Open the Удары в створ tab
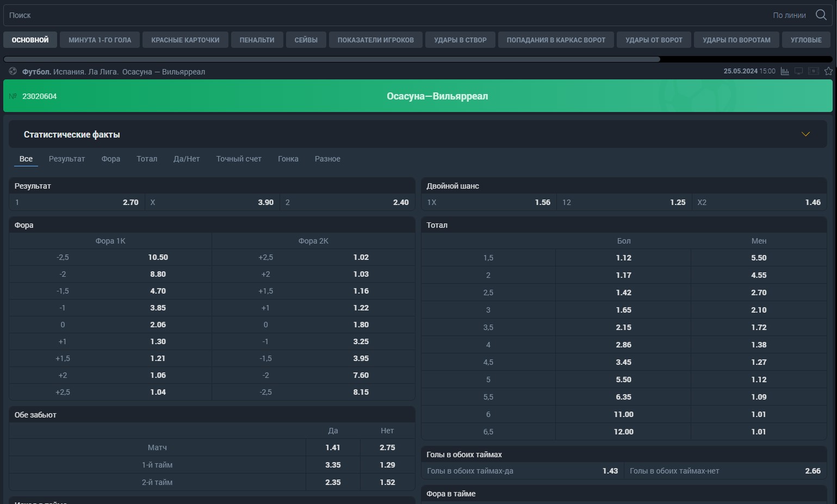 point(460,40)
